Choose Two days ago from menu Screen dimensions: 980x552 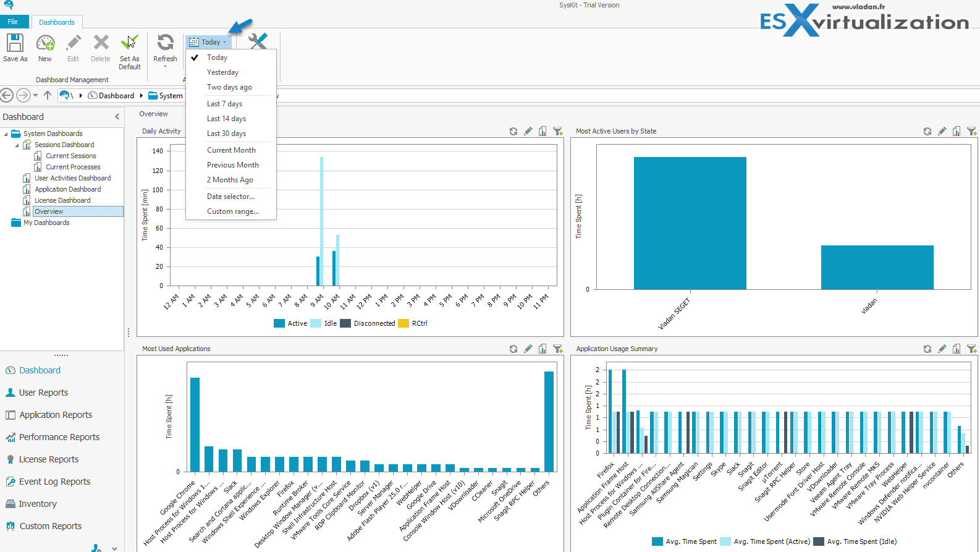[x=230, y=87]
